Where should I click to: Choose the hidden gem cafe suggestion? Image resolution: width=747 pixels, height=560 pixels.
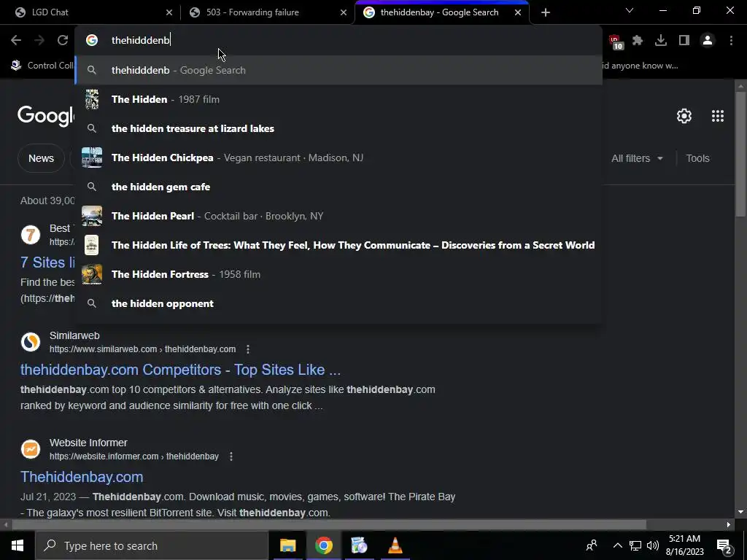338,187
